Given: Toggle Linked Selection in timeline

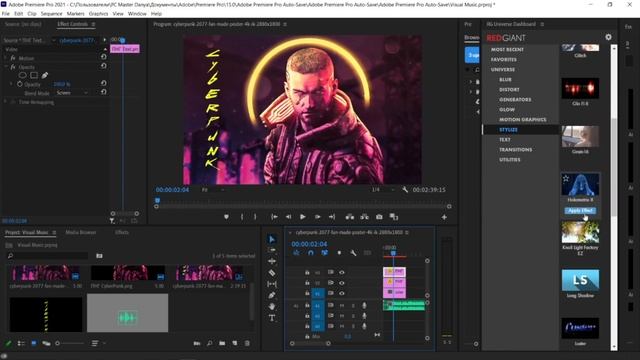Looking at the screenshot, I should pos(324,253).
